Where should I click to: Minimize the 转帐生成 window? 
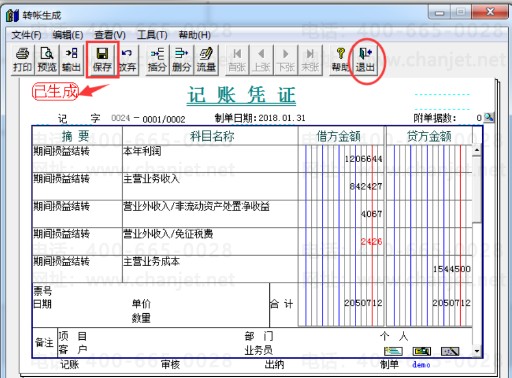(x=440, y=13)
